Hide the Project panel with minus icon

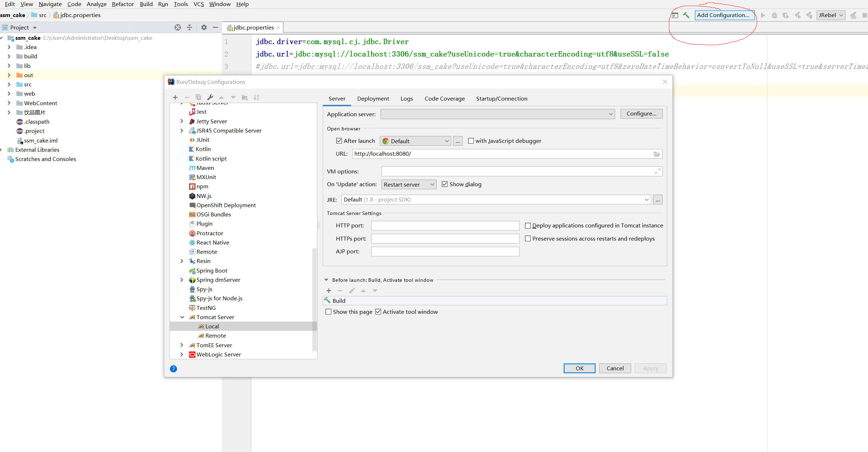click(215, 27)
